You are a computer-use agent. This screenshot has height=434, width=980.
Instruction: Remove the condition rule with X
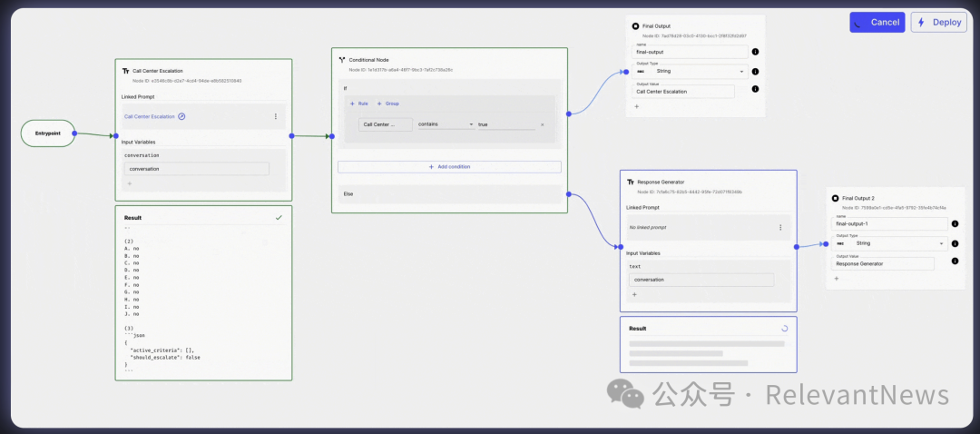tap(542, 124)
